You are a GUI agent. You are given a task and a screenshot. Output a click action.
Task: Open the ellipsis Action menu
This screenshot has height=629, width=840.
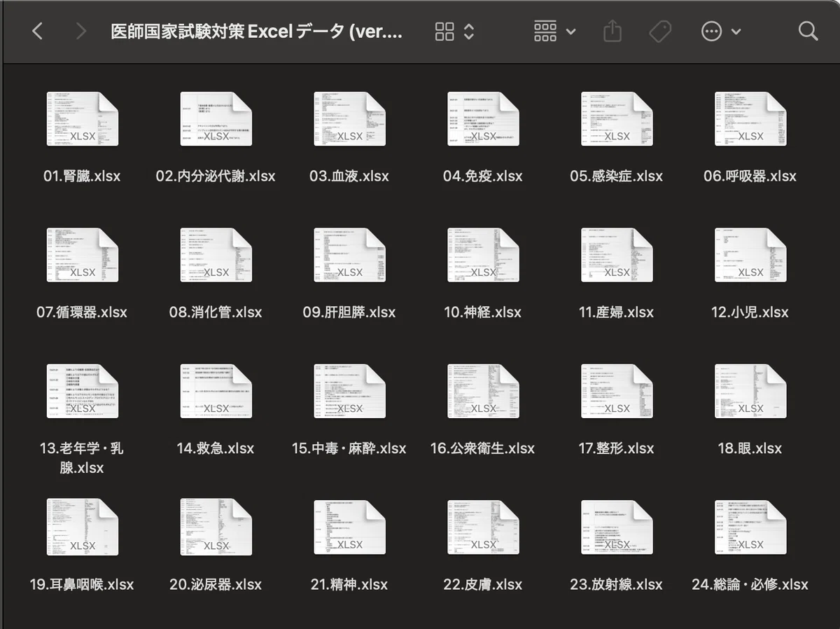(x=711, y=31)
